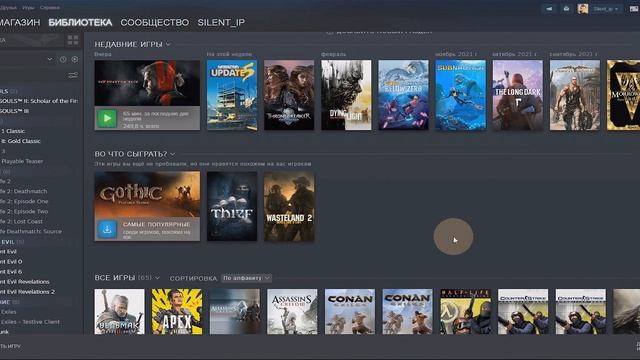Select the Wasteland 2 cover

click(289, 206)
